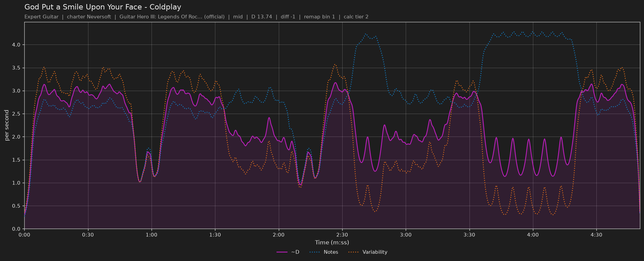Click the 'mid' label in subtitle

(x=238, y=17)
